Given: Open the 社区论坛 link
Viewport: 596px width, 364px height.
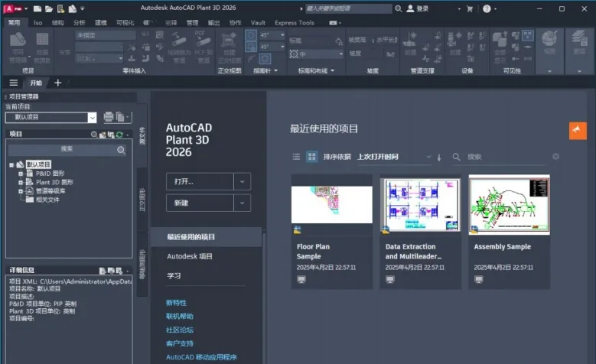Looking at the screenshot, I should (180, 330).
